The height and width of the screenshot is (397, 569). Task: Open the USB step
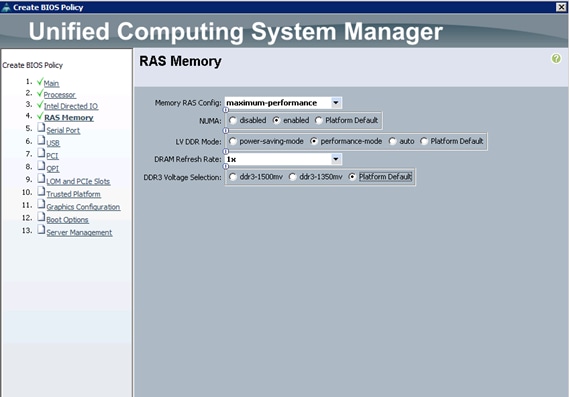(x=53, y=143)
